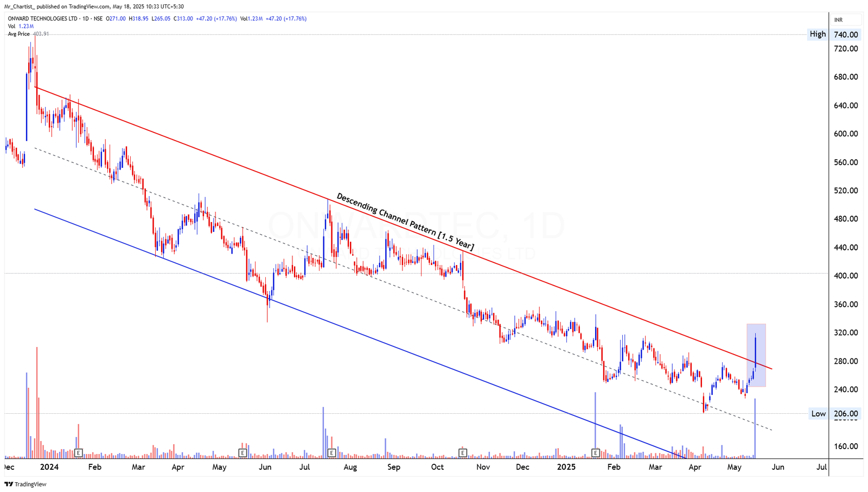This screenshot has height=492, width=868.
Task: Select the earnings 'E' icon near October
Action: coord(463,452)
